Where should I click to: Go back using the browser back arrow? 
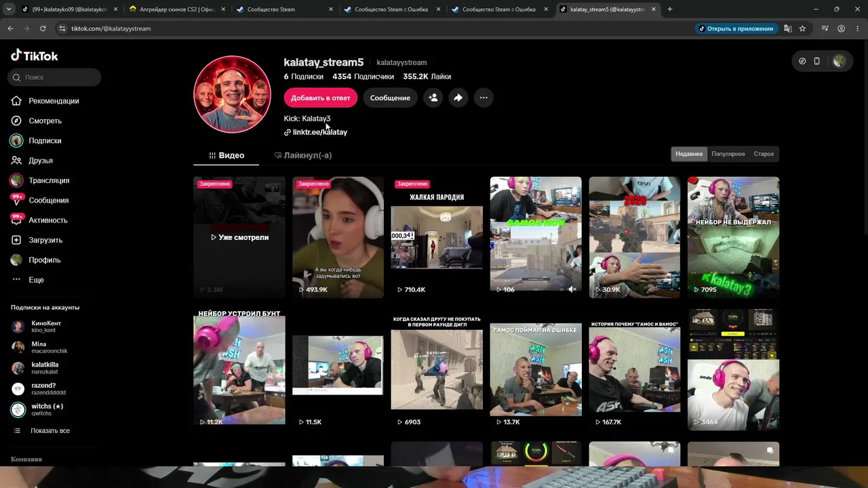click(10, 28)
